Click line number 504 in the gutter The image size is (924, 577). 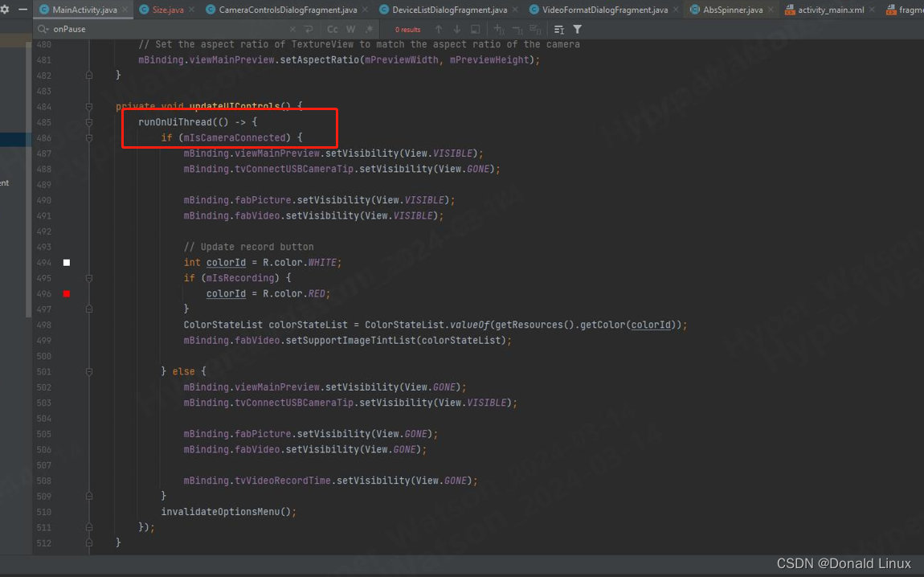click(43, 419)
